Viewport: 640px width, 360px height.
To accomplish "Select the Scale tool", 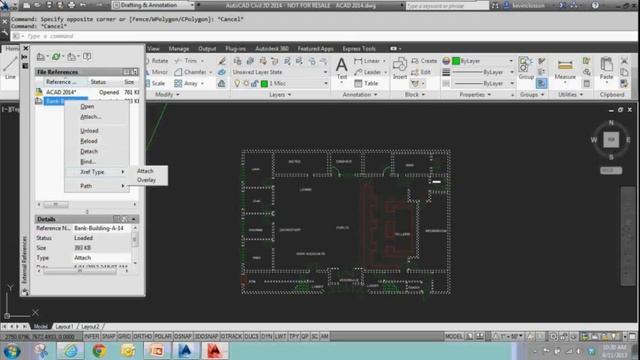I will 156,83.
